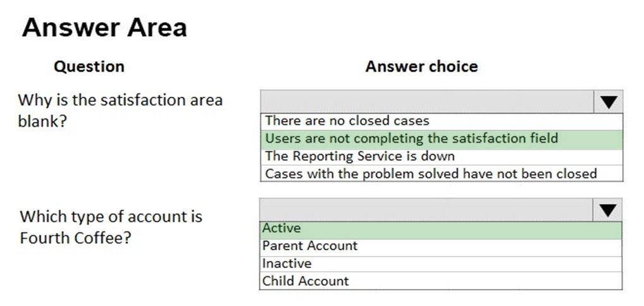Open the satisfaction question dropdown arrow
644x306 pixels.
[609, 101]
